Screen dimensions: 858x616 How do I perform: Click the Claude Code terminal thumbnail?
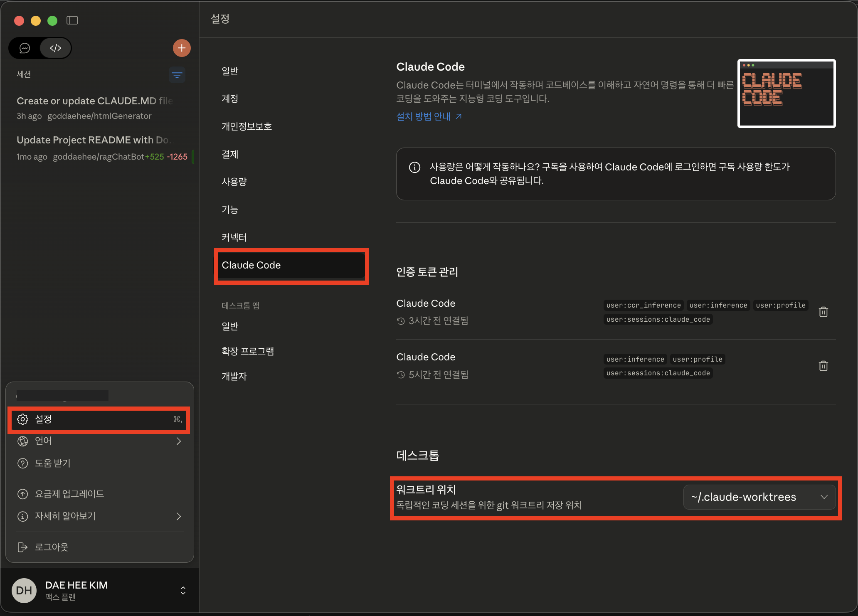coord(786,94)
